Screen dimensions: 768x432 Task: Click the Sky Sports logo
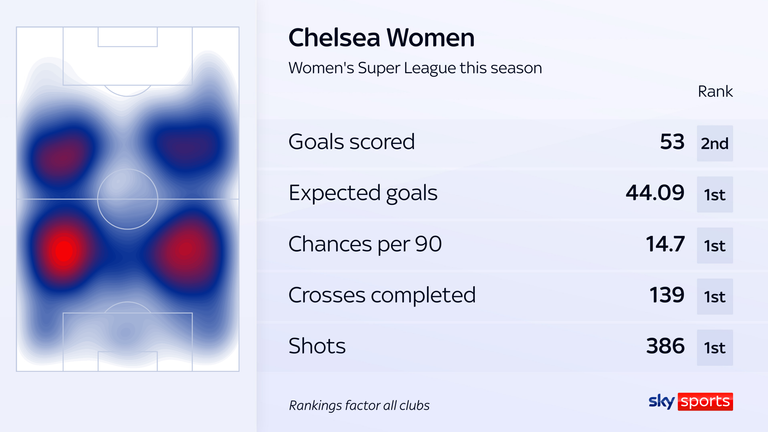click(x=691, y=401)
